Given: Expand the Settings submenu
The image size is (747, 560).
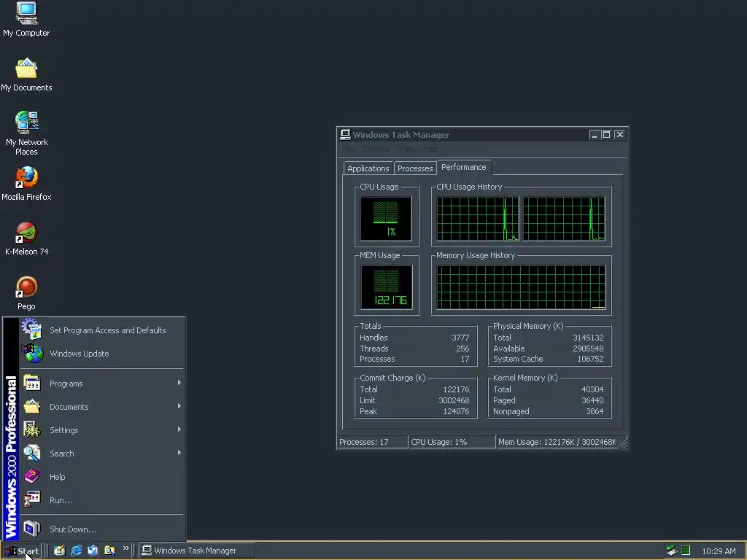Looking at the screenshot, I should tap(102, 430).
